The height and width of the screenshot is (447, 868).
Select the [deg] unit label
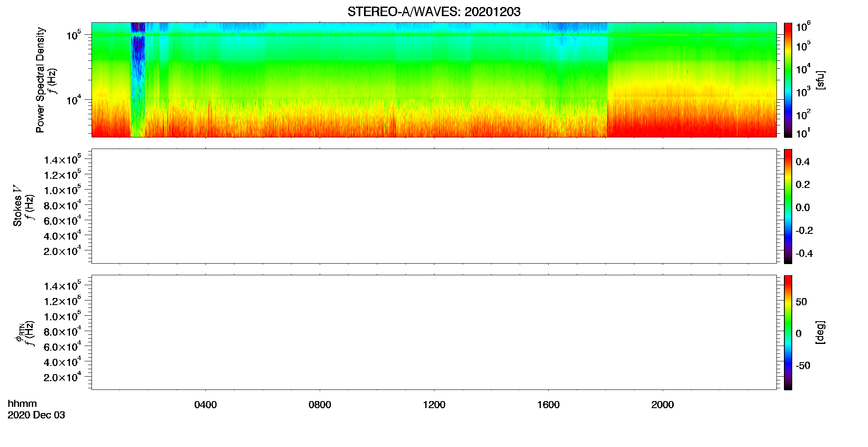[820, 332]
